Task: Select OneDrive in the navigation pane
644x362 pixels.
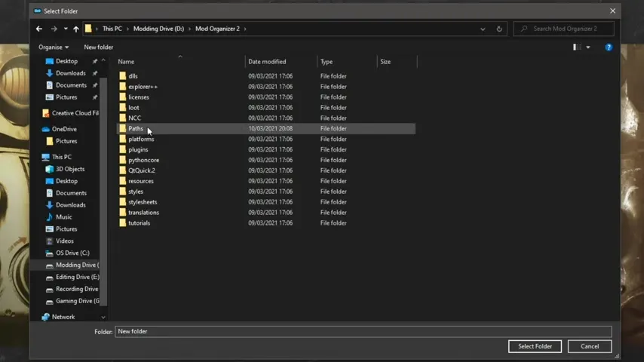Action: (64, 129)
